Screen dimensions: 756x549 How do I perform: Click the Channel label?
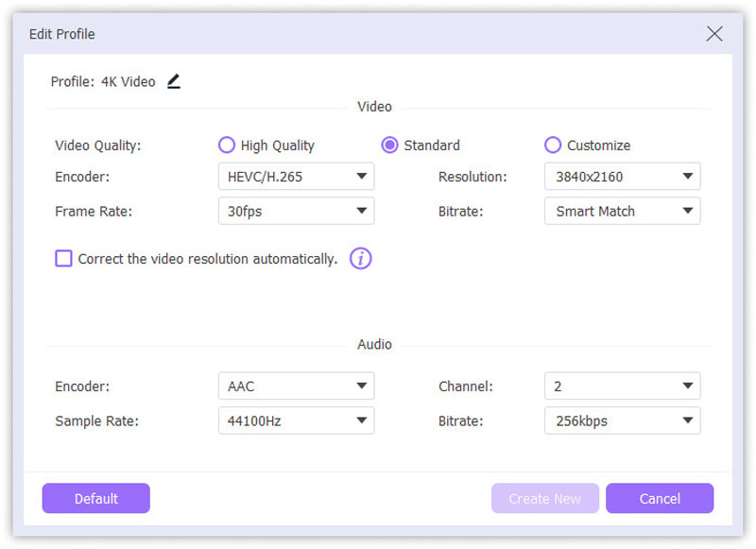pos(466,386)
